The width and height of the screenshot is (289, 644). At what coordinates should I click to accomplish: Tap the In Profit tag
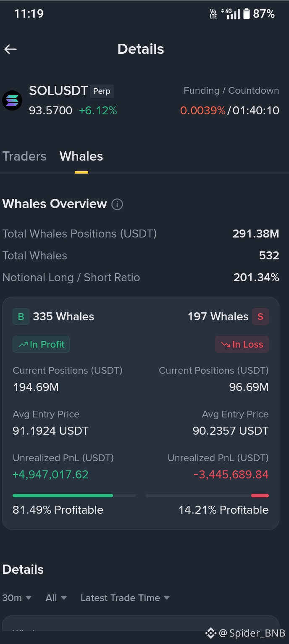pos(41,344)
